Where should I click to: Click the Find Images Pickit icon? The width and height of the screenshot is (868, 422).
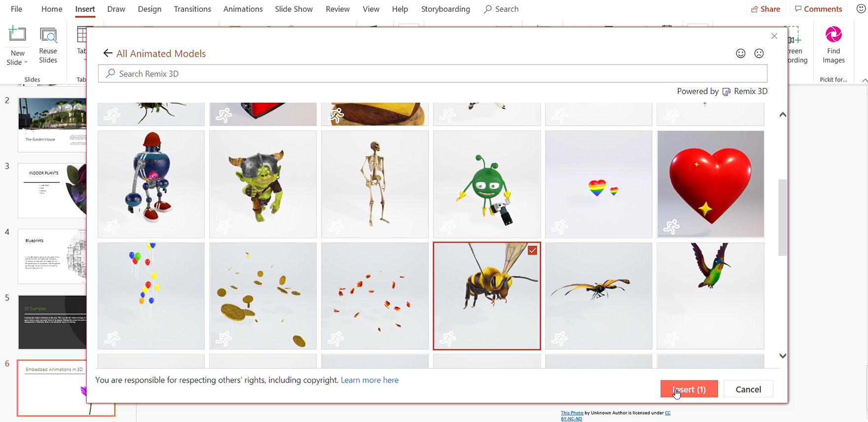(833, 35)
